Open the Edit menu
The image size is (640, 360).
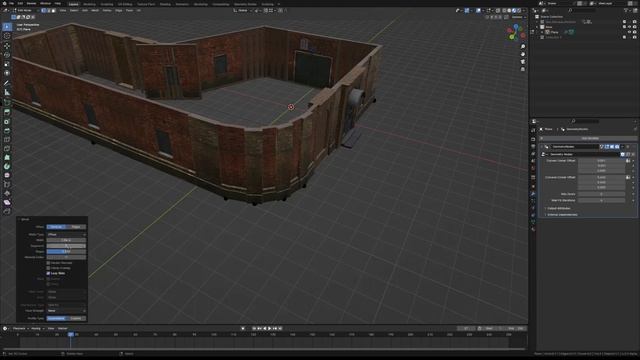[20, 3]
